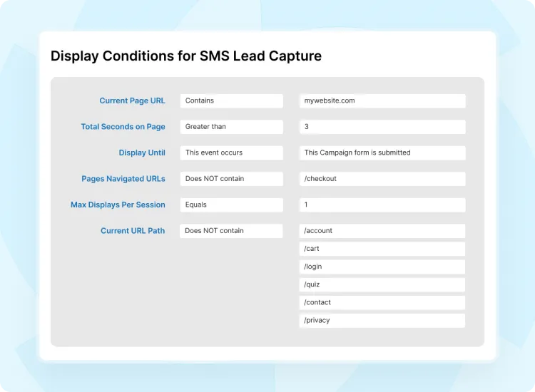Image resolution: width=535 pixels, height=392 pixels.
Task: Click the Max Displays value field showing 1
Action: [x=382, y=205]
